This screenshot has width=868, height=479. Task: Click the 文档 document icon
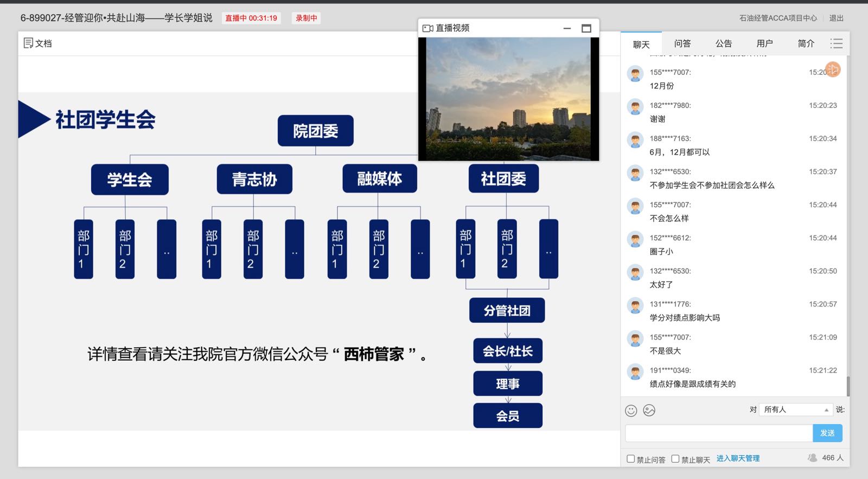pos(28,43)
